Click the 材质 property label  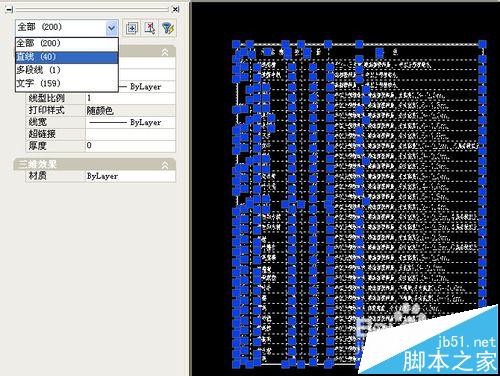38,176
